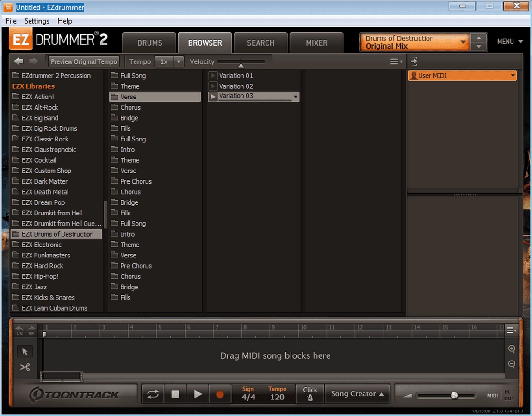This screenshot has height=416, width=532.
Task: Switch to the SEARCH tab
Action: tap(260, 43)
